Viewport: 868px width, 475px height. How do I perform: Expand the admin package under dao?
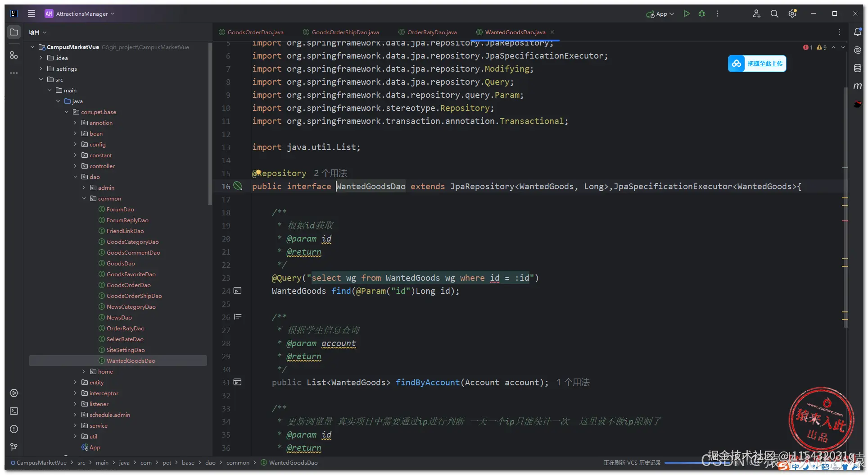point(84,187)
